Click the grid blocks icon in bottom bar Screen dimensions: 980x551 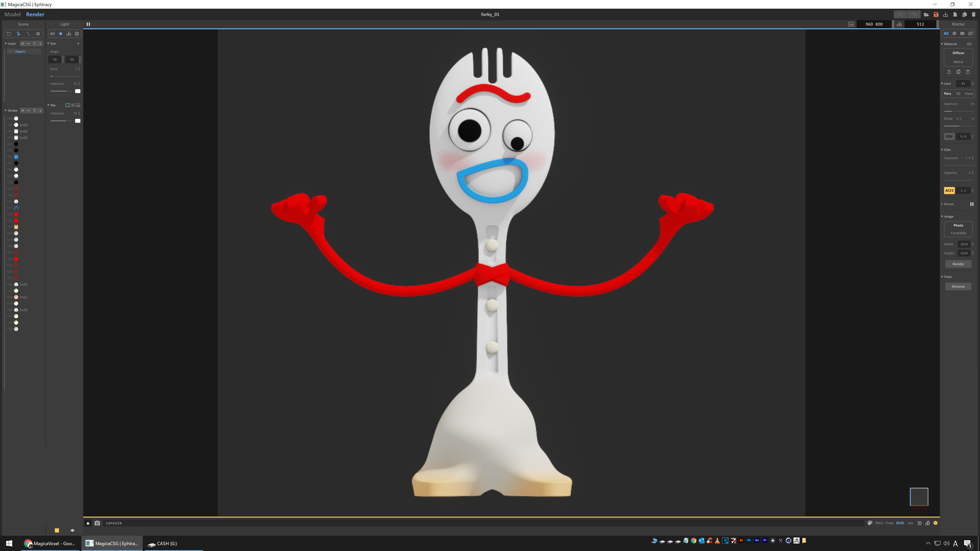tap(927, 523)
